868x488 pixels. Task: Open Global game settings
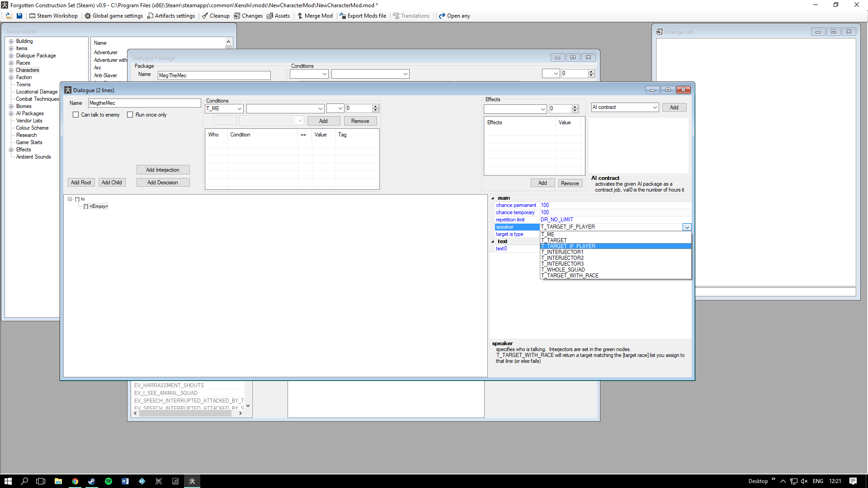click(x=113, y=16)
